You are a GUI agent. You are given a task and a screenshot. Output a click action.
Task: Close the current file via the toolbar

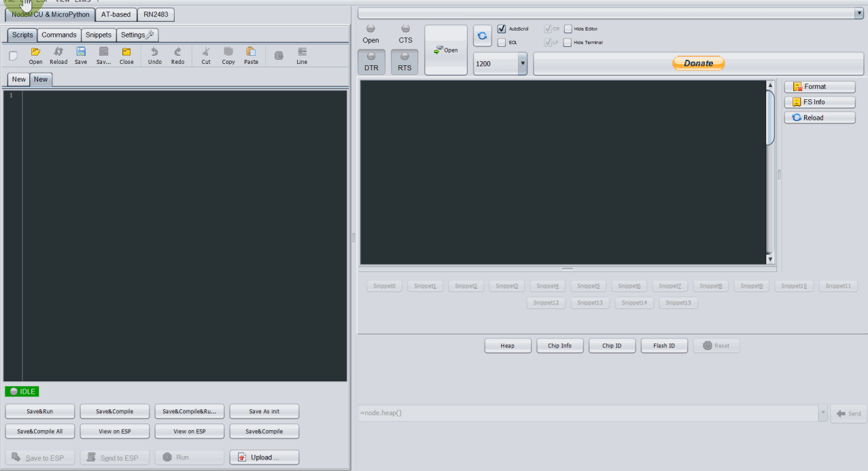click(126, 56)
